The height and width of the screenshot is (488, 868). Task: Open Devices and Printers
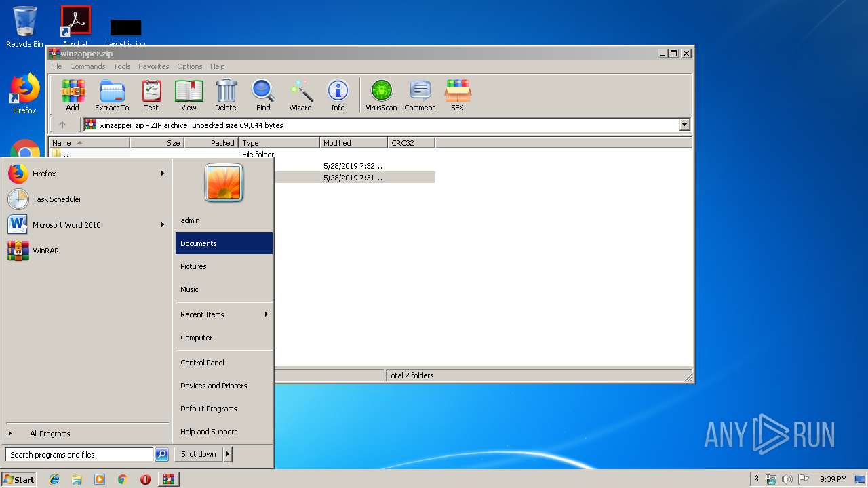pyautogui.click(x=224, y=386)
